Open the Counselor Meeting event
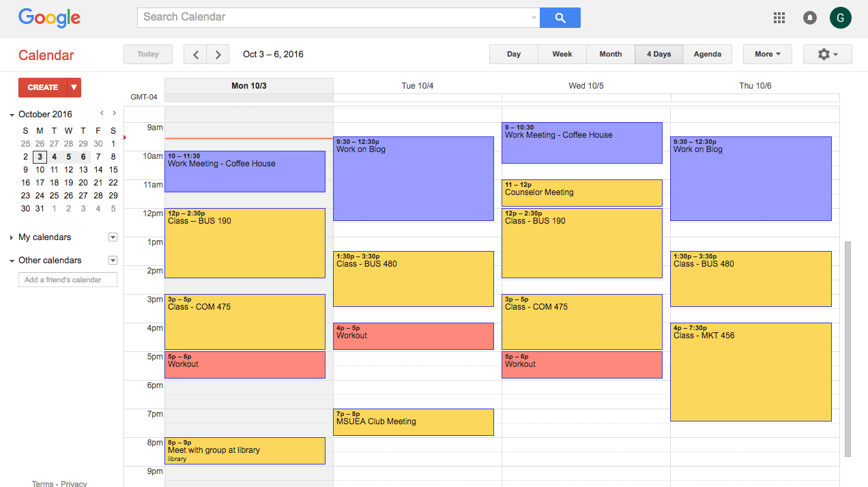 pyautogui.click(x=582, y=193)
